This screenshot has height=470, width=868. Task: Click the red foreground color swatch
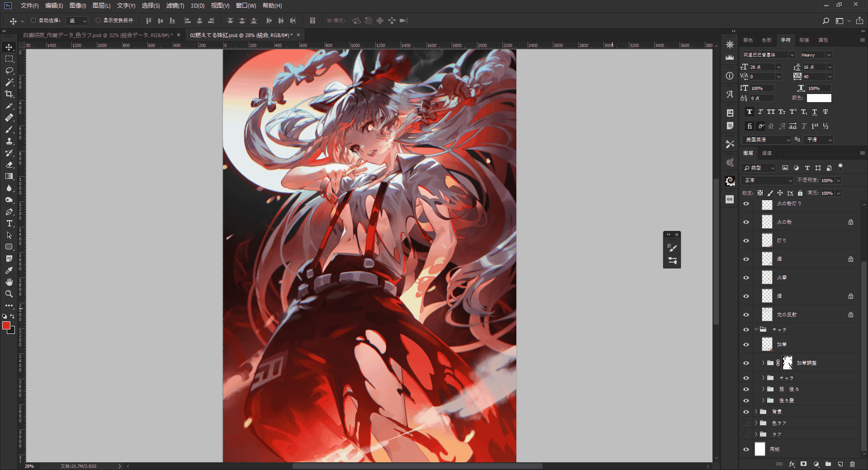pos(6,325)
